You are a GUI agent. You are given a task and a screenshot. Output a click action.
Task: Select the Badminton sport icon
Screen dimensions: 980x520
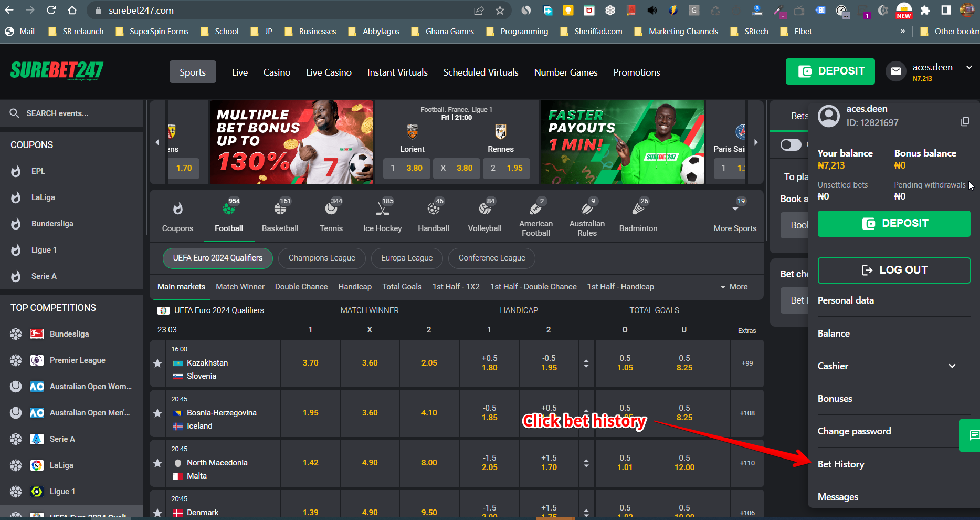pyautogui.click(x=638, y=209)
